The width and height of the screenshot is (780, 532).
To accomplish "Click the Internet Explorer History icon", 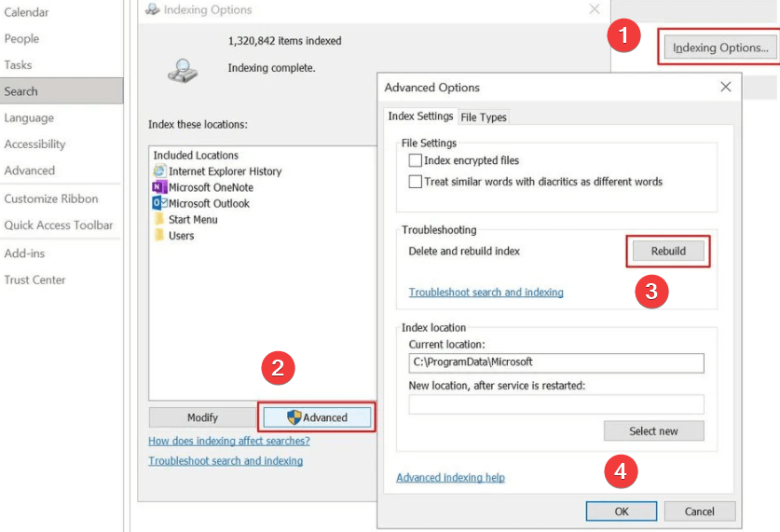I will tap(159, 171).
